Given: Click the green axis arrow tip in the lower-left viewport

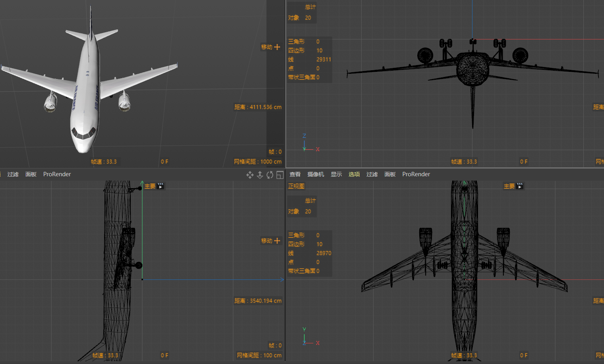Looking at the screenshot, I should pos(142,183).
